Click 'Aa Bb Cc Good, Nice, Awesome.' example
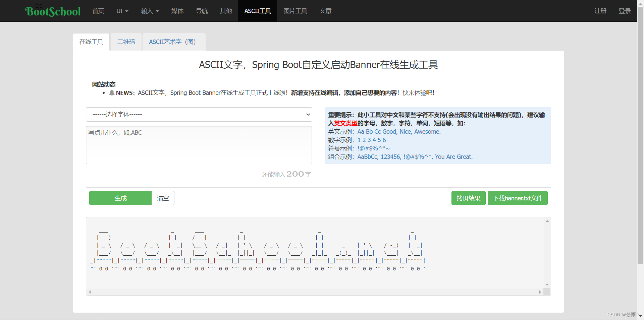This screenshot has width=644, height=320. pyautogui.click(x=399, y=132)
